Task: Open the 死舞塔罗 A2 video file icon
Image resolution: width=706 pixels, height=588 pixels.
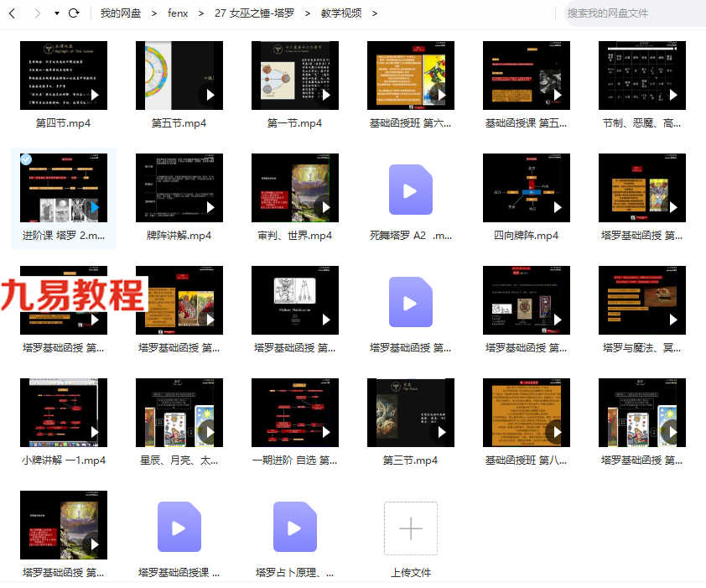Action: click(x=411, y=190)
